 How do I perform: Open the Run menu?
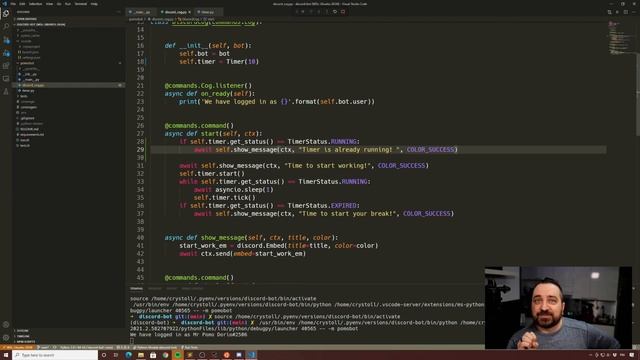tap(68, 4)
